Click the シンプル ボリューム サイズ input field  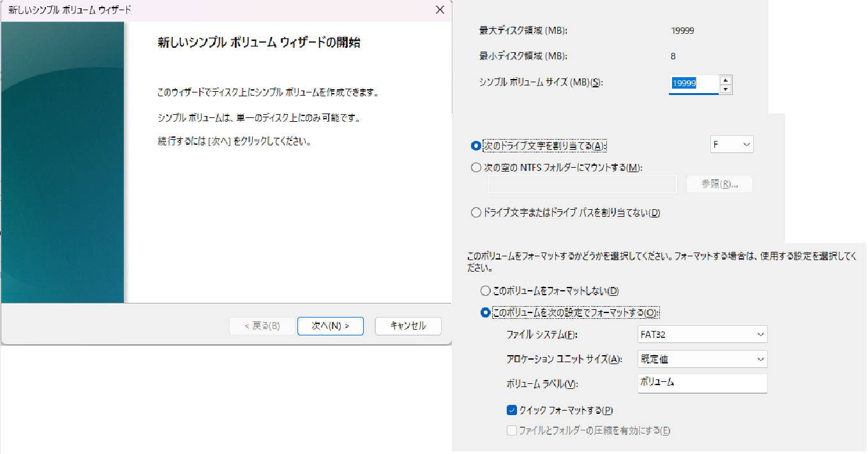(693, 84)
